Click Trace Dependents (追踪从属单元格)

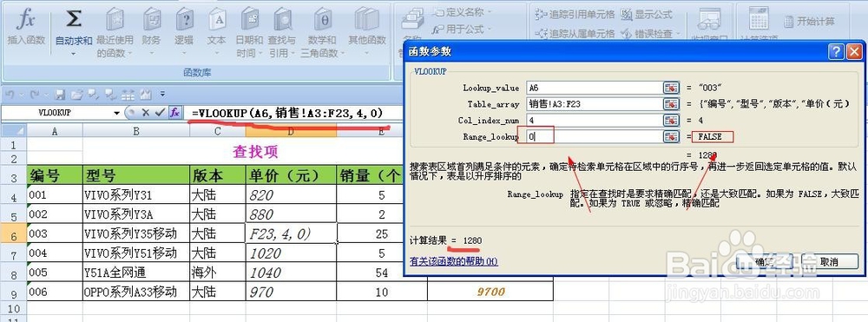575,33
